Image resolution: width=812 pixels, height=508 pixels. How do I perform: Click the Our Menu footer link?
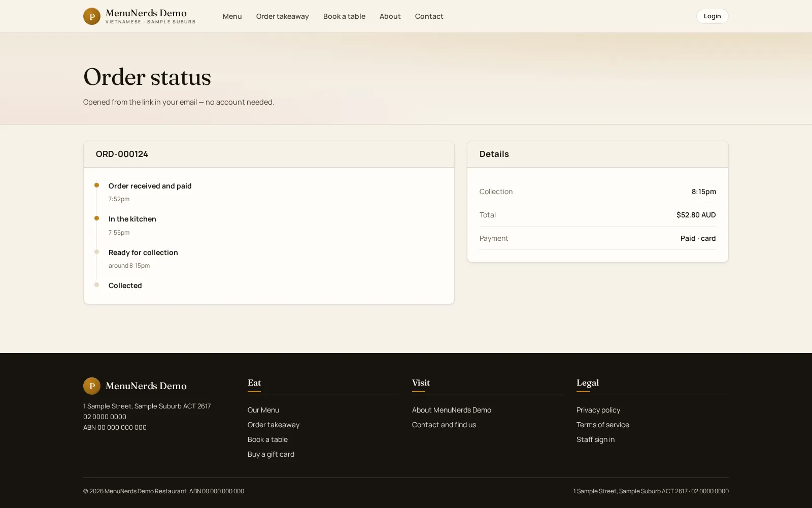click(263, 410)
